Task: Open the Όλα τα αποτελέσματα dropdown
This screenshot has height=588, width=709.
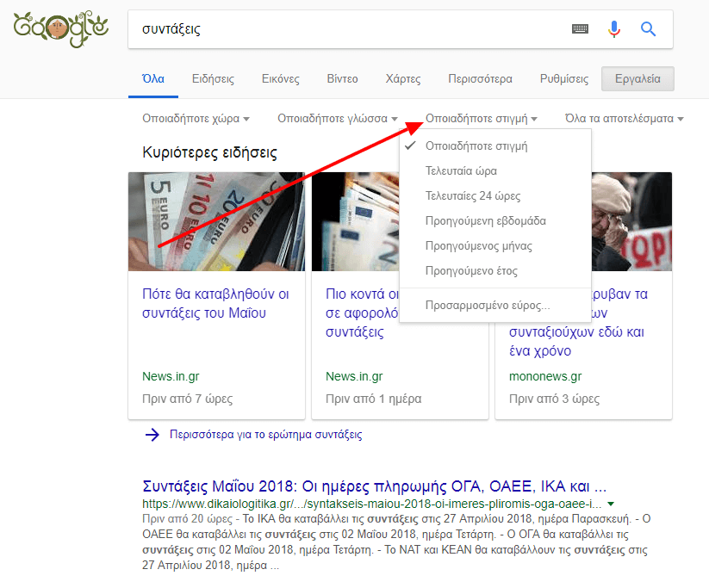Action: pyautogui.click(x=624, y=119)
